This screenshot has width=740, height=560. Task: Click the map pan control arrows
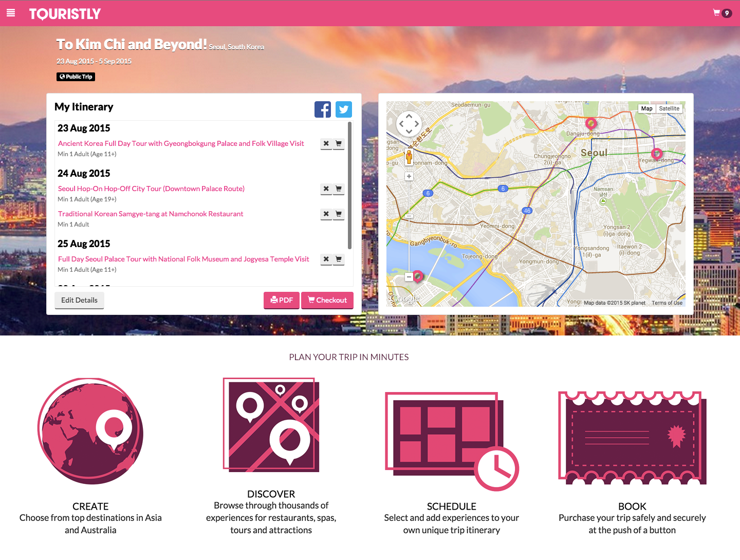click(409, 124)
